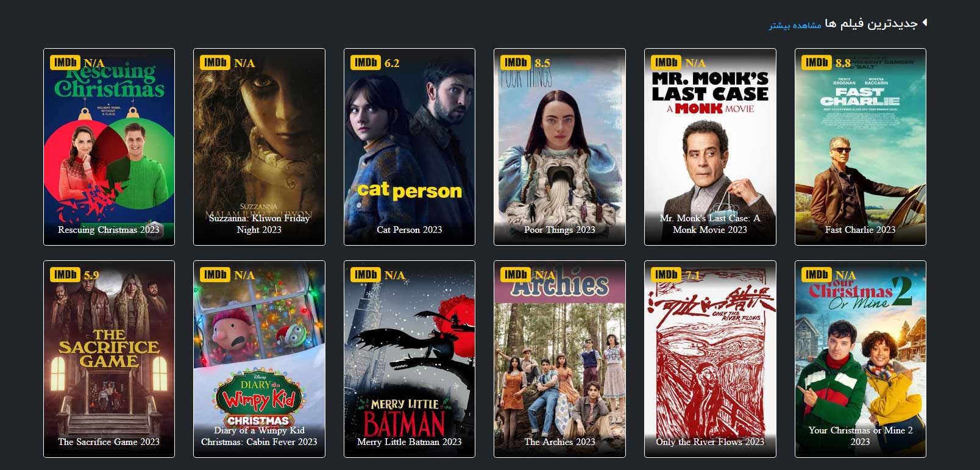Click IMDb badge on Mr. Monk's Last Case
This screenshot has width=980, height=470.
[666, 63]
